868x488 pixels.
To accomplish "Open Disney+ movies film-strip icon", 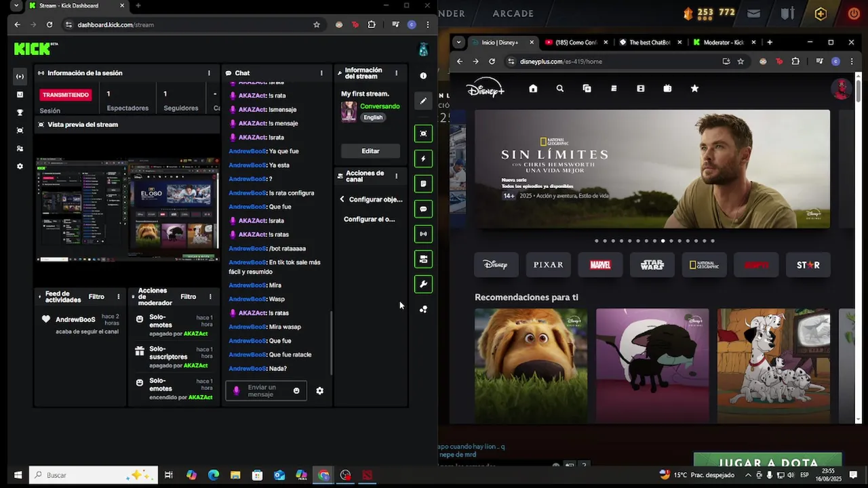I will point(641,88).
